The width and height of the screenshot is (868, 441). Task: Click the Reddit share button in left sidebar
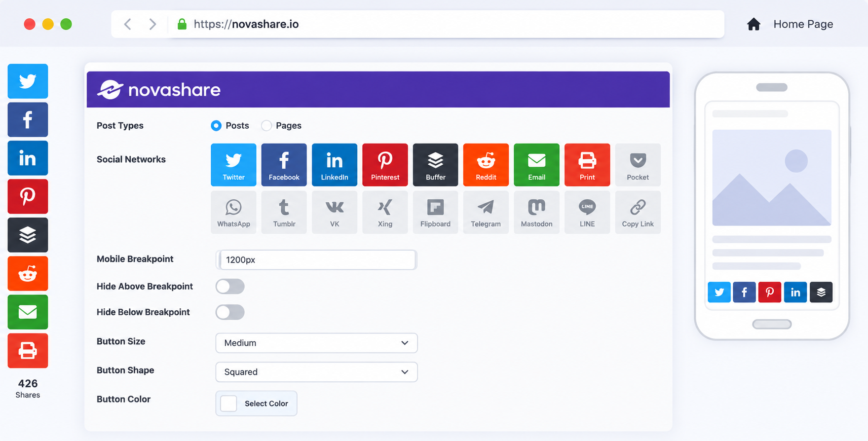coord(28,273)
